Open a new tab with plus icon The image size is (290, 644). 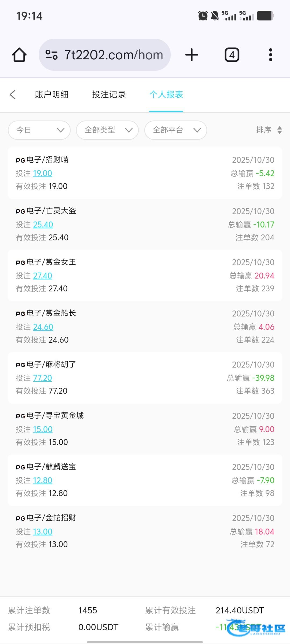click(x=192, y=55)
